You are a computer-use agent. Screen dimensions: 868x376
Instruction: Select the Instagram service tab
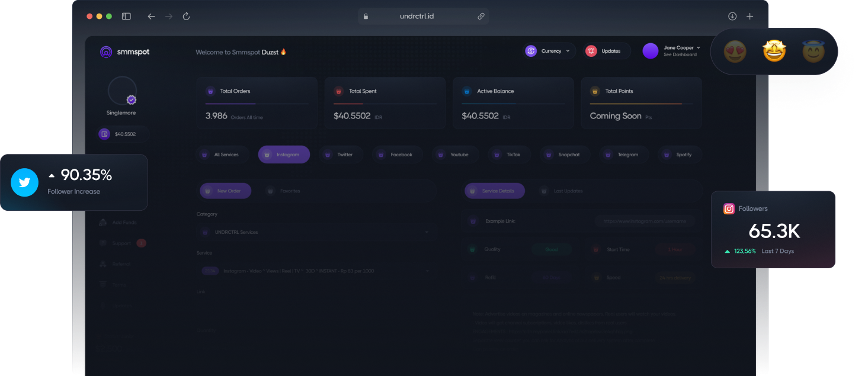pos(284,155)
